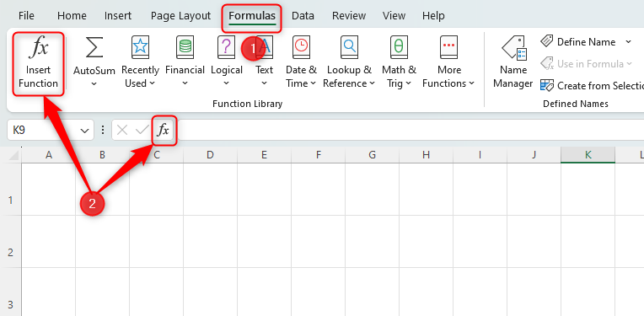Open the Name Box dropdown arrow

tap(85, 131)
